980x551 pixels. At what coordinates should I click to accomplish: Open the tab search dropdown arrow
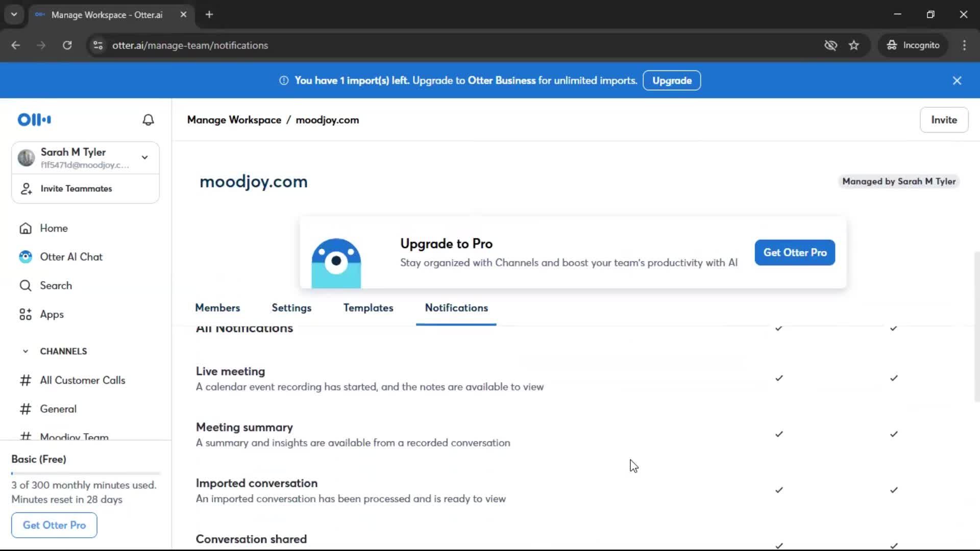tap(14, 15)
